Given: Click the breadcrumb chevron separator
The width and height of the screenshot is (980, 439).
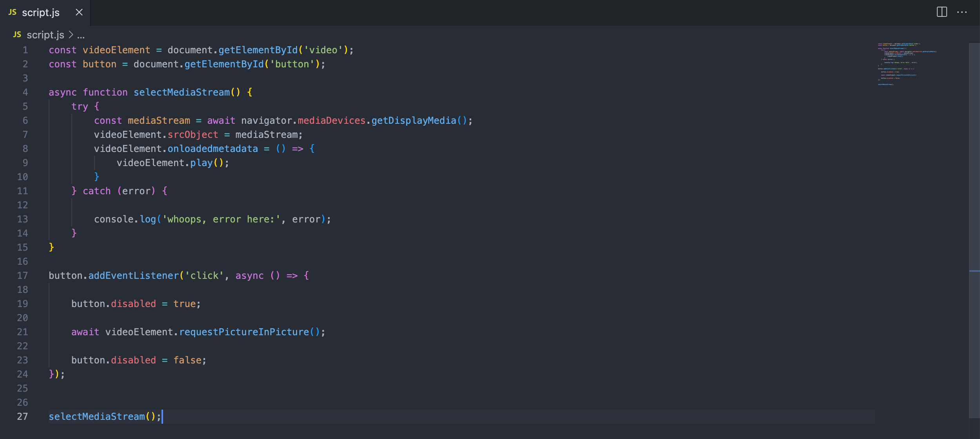Looking at the screenshot, I should point(71,35).
